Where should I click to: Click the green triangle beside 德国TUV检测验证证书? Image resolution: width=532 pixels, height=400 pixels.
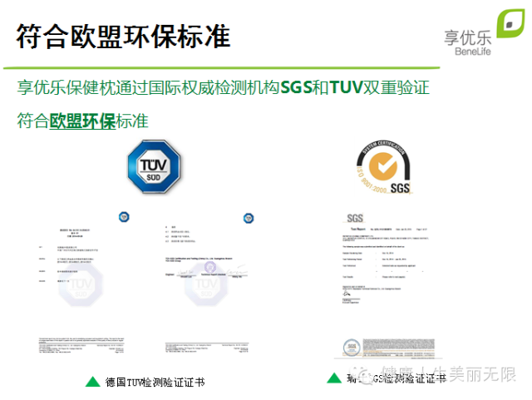(x=92, y=382)
